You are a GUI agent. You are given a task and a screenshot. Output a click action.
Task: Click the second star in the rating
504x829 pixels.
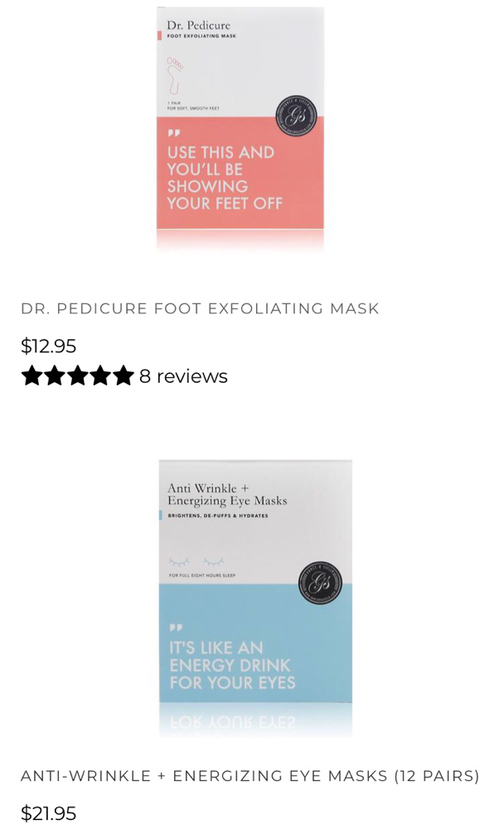(x=55, y=376)
